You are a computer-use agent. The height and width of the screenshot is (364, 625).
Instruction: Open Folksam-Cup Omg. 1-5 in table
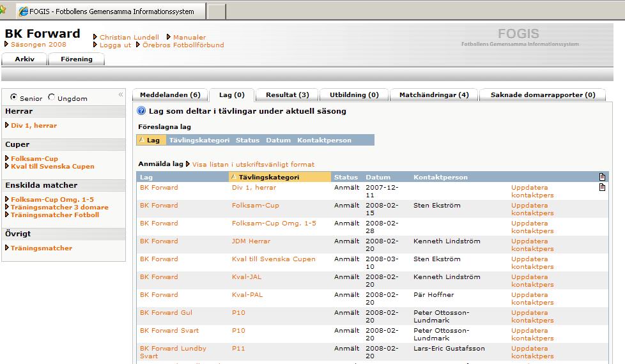[x=274, y=223]
